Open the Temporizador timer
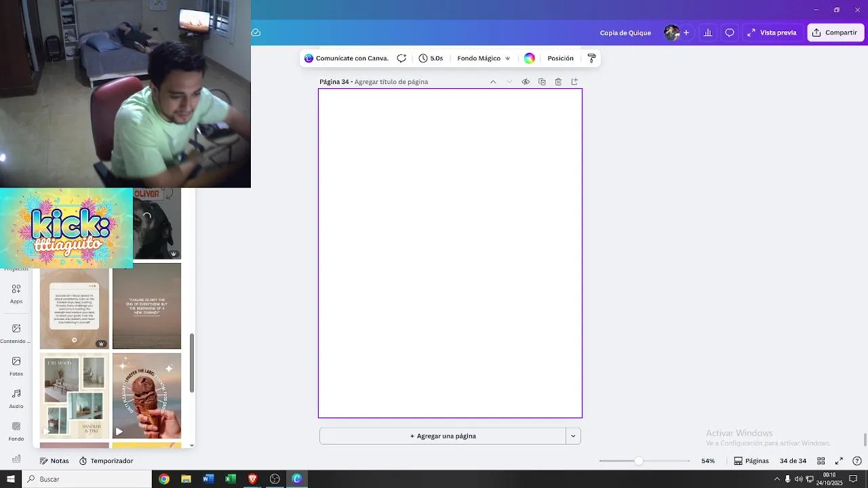The height and width of the screenshot is (488, 868). coord(106,461)
